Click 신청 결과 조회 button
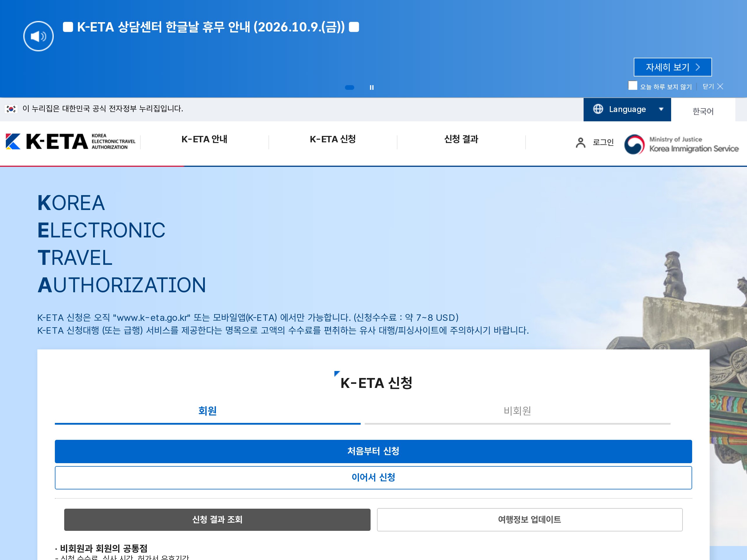 click(217, 519)
